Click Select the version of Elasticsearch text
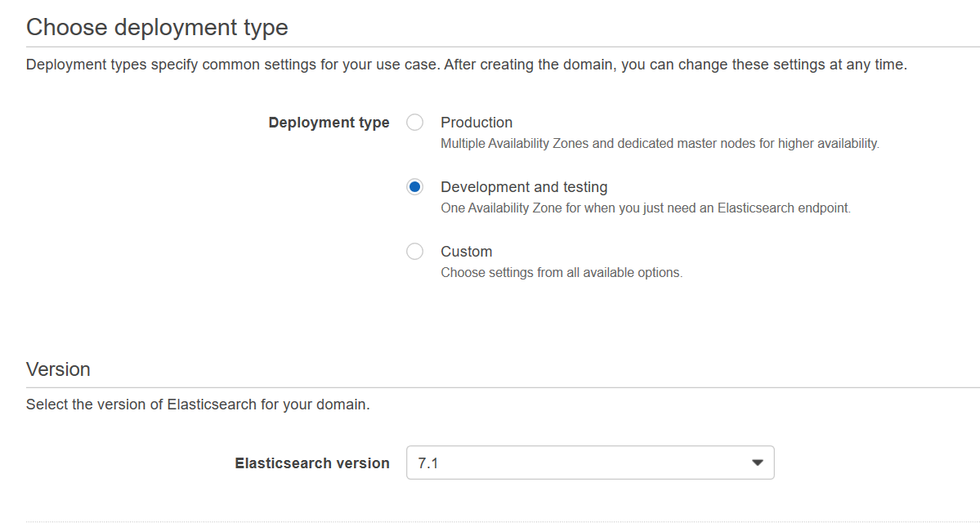Image resolution: width=980 pixels, height=523 pixels. tap(198, 405)
